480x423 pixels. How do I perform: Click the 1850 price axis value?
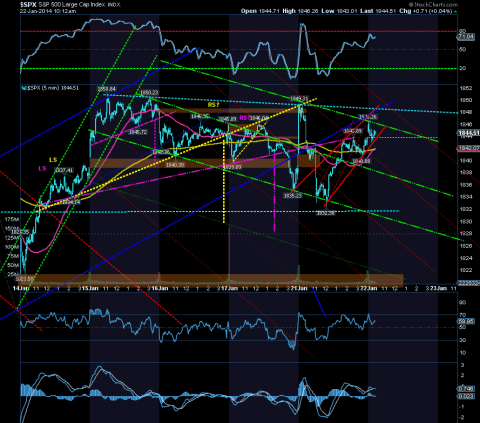pos(466,100)
